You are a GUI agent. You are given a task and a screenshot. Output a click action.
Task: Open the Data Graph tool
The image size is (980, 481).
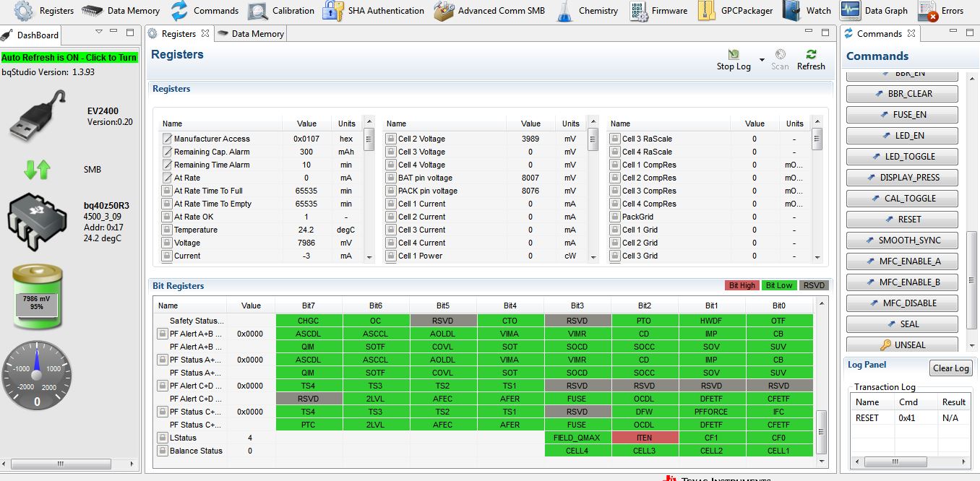coord(874,11)
